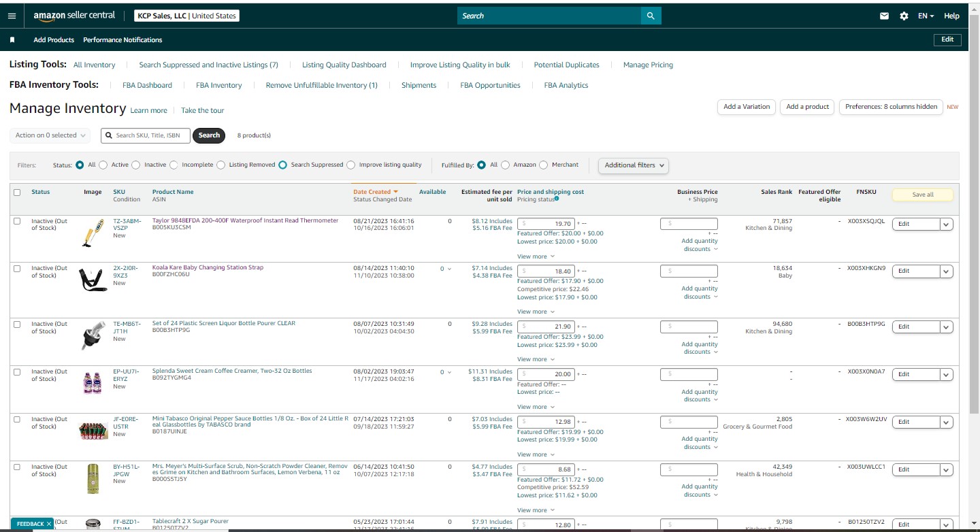
Task: Open Remove Unfulfillable Inventory (1)
Action: [x=321, y=85]
